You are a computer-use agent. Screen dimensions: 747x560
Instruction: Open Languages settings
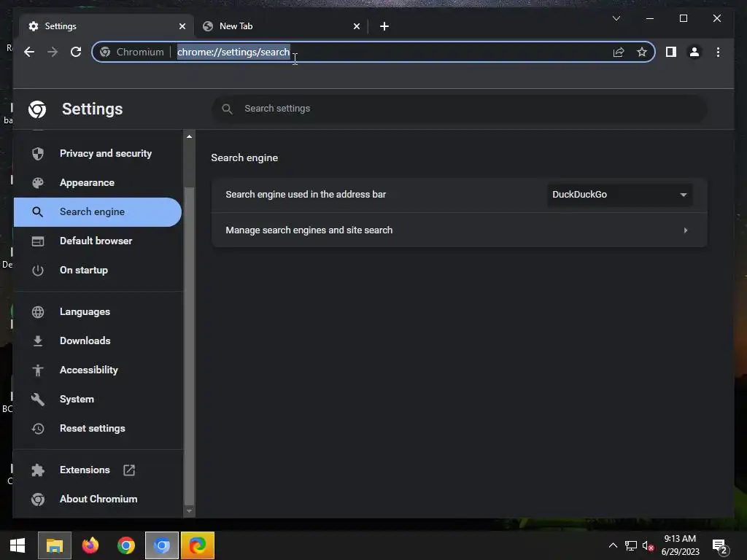(98, 312)
